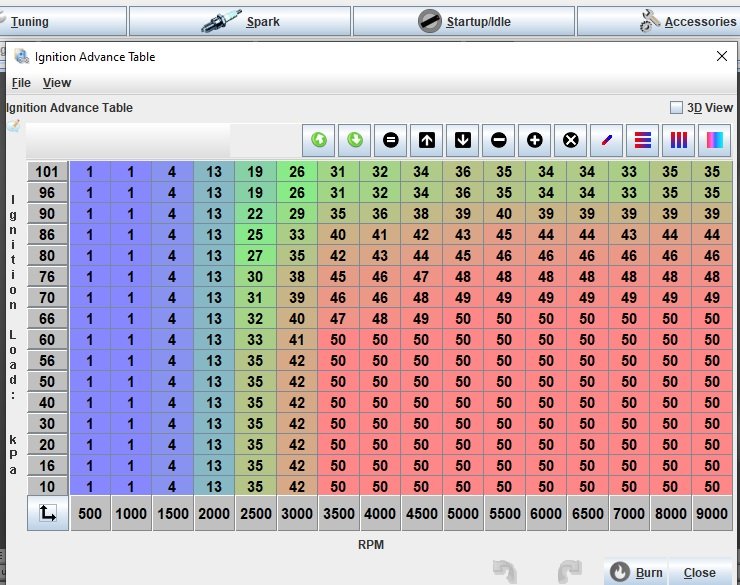Screen dimensions: 740x585
Task: Click the axis swap icon below load column
Action: click(48, 514)
